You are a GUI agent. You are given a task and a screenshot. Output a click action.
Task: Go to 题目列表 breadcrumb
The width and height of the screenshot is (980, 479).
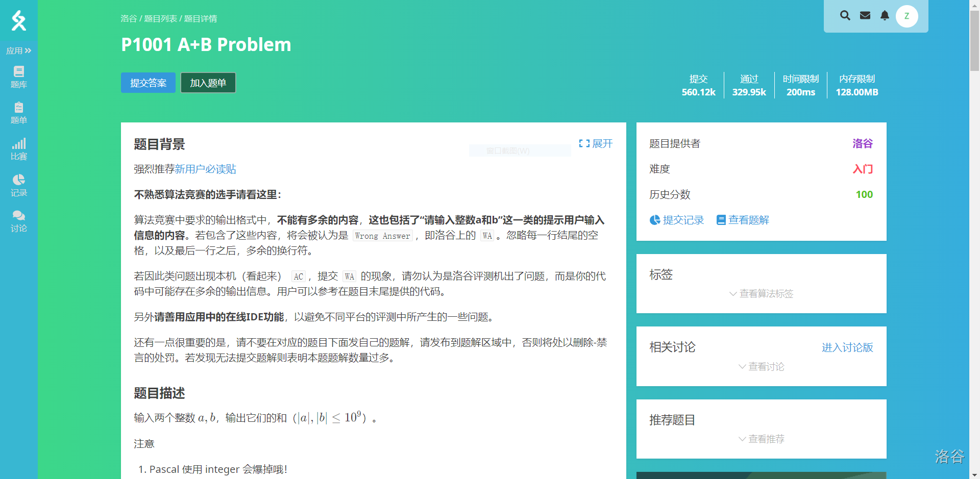coord(160,18)
